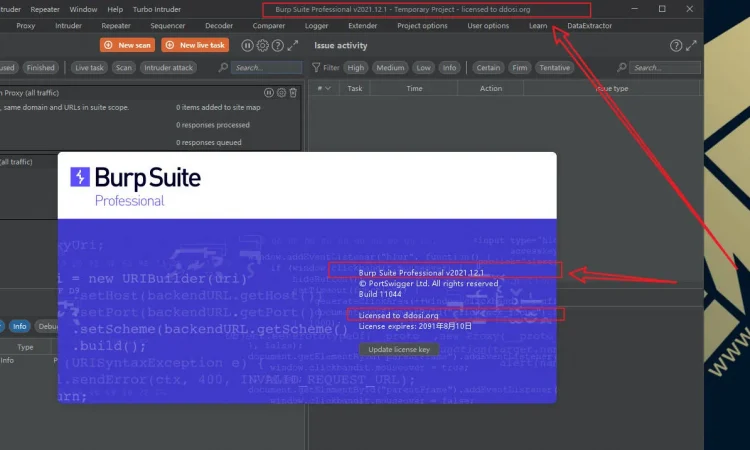This screenshot has height=450, width=750.
Task: Switch to the Comparer tab
Action: [x=269, y=26]
